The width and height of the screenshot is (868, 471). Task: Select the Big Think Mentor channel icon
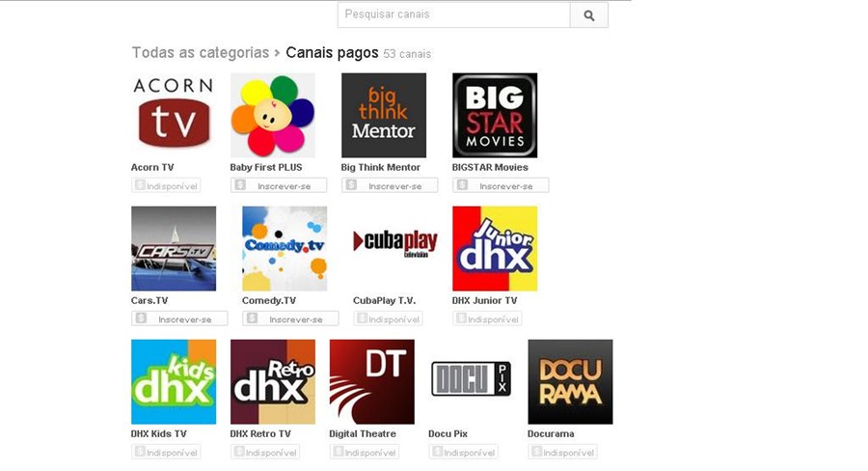tap(383, 115)
